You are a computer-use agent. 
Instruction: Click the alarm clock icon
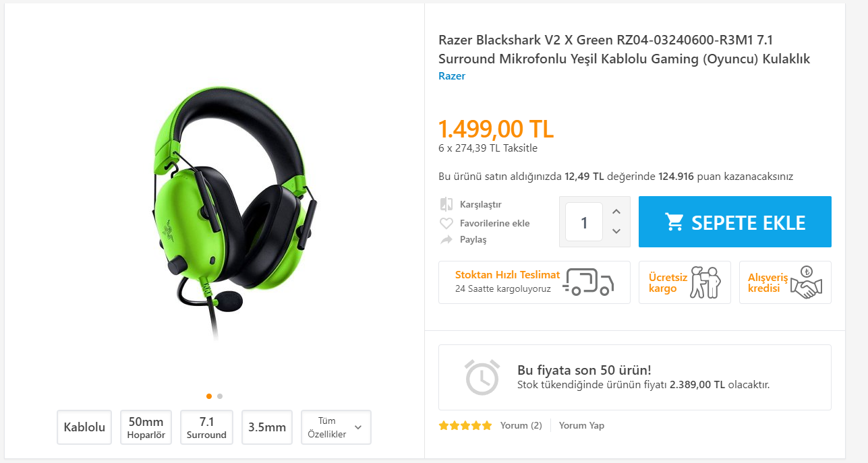(482, 377)
